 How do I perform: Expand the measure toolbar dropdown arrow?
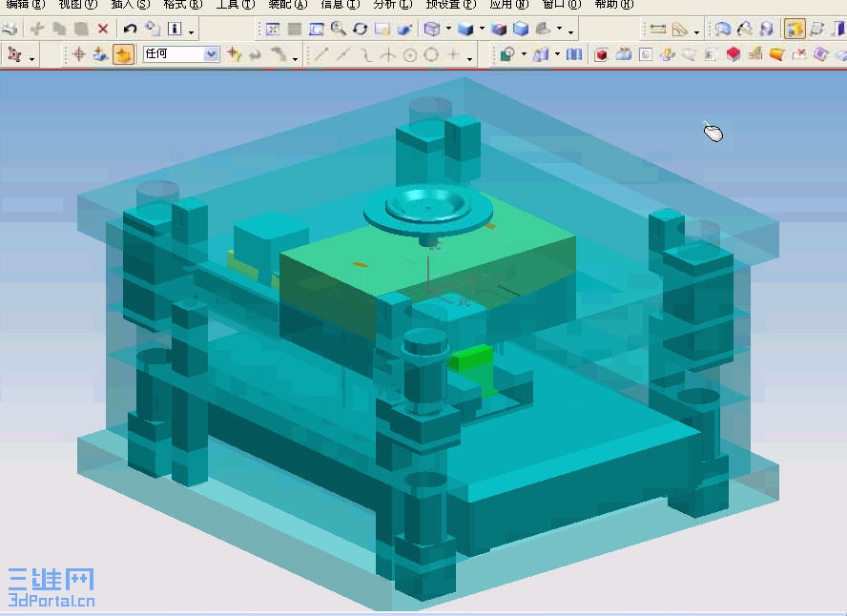click(x=696, y=32)
